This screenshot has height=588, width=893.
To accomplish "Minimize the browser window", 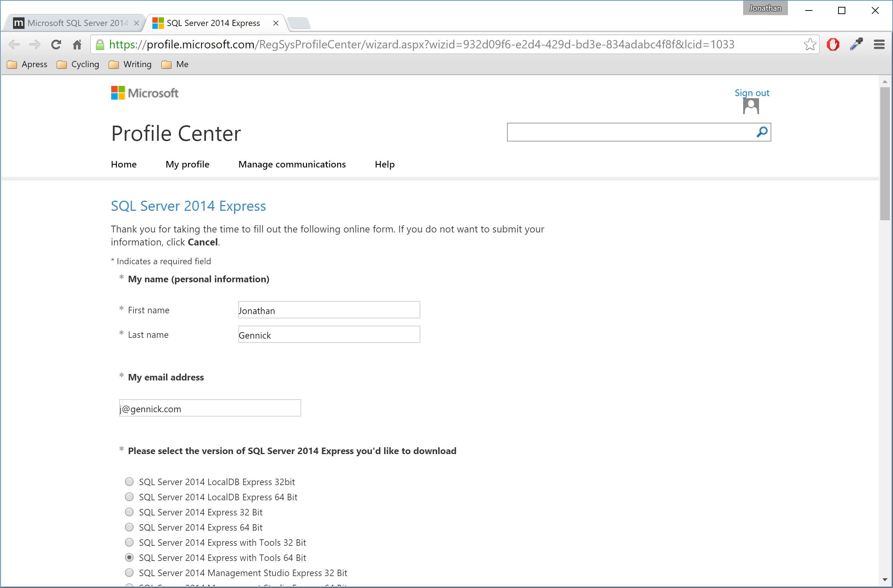I will [x=809, y=10].
